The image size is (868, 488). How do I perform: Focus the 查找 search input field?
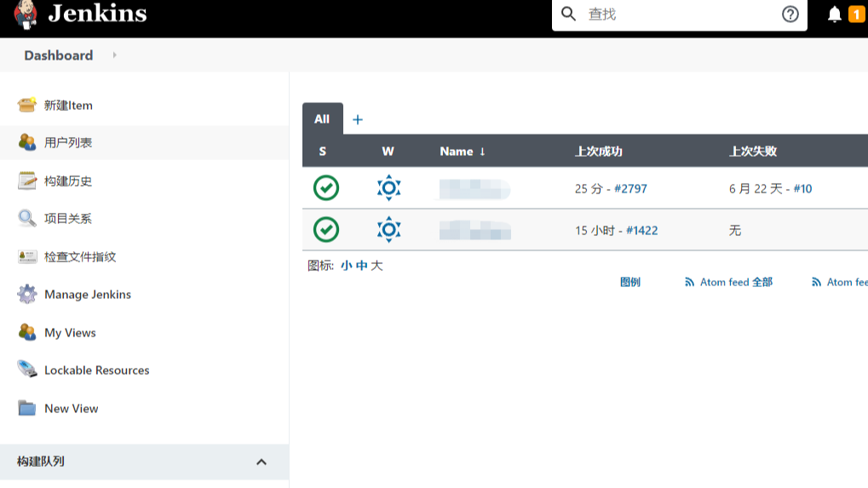(679, 14)
